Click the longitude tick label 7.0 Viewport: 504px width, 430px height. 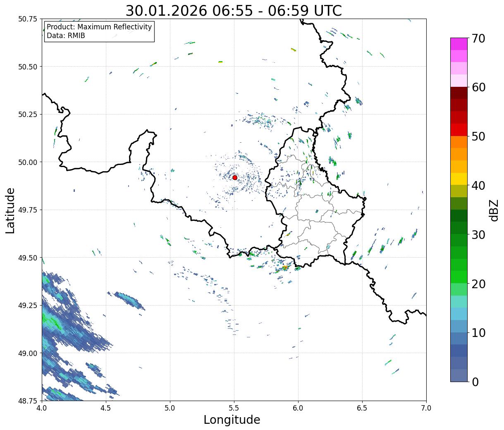426,408
